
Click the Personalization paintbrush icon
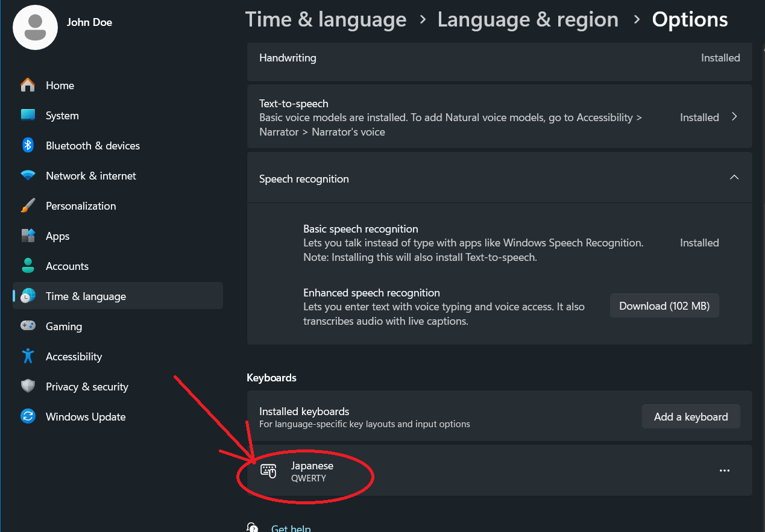coord(28,206)
